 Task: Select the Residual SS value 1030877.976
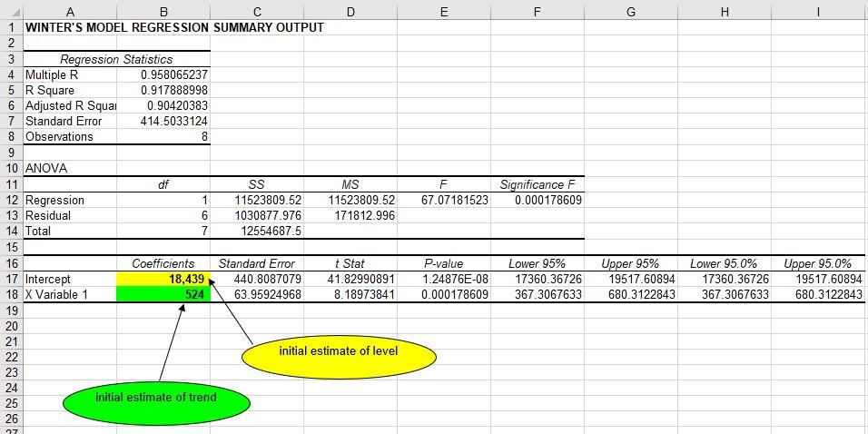257,216
